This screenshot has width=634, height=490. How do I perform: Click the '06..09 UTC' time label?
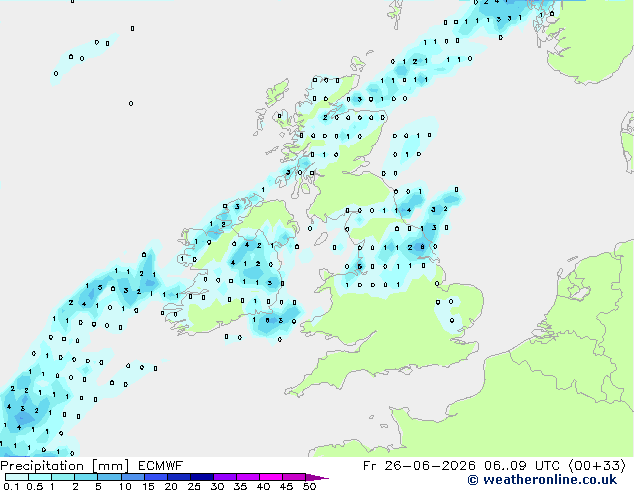tap(522, 466)
